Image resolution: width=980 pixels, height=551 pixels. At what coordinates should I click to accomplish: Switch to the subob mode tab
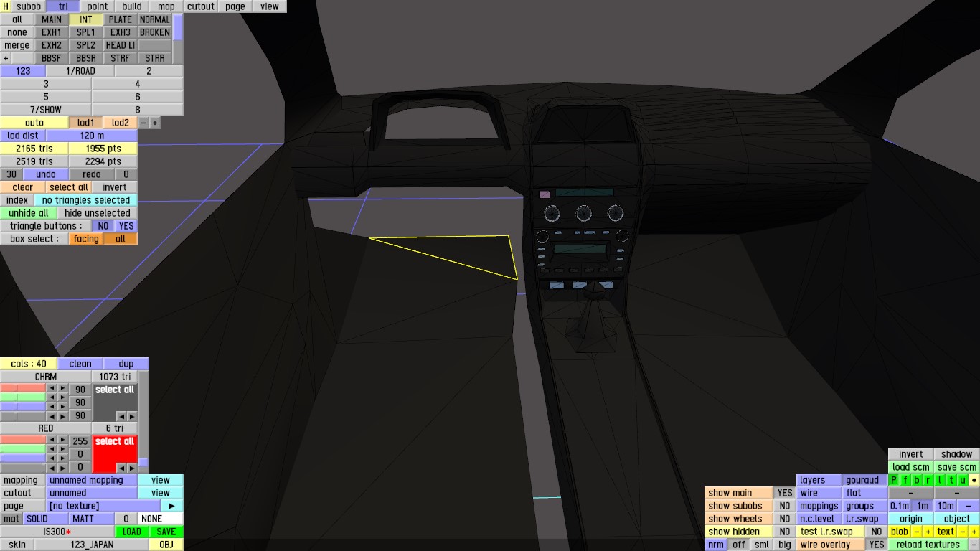pos(29,6)
